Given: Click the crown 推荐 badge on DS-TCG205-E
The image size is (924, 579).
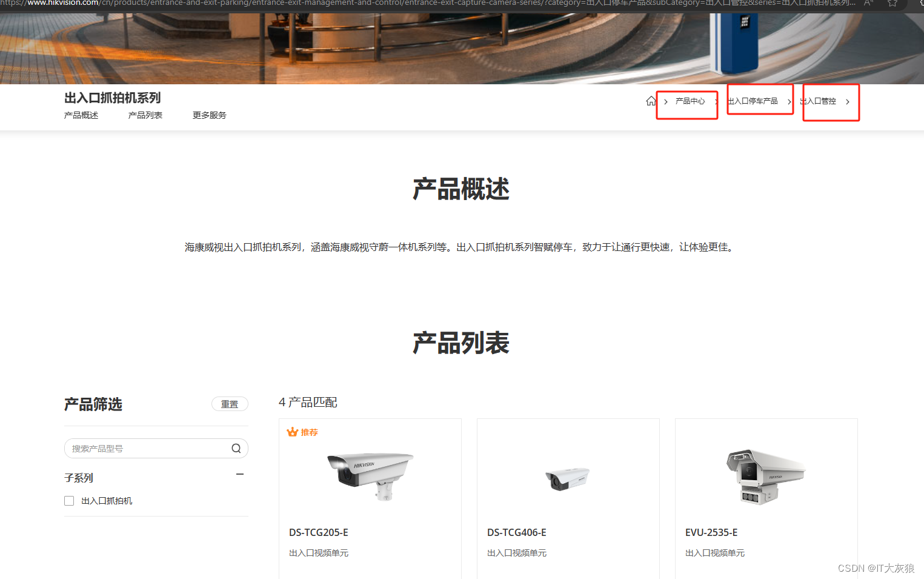Looking at the screenshot, I should (302, 432).
